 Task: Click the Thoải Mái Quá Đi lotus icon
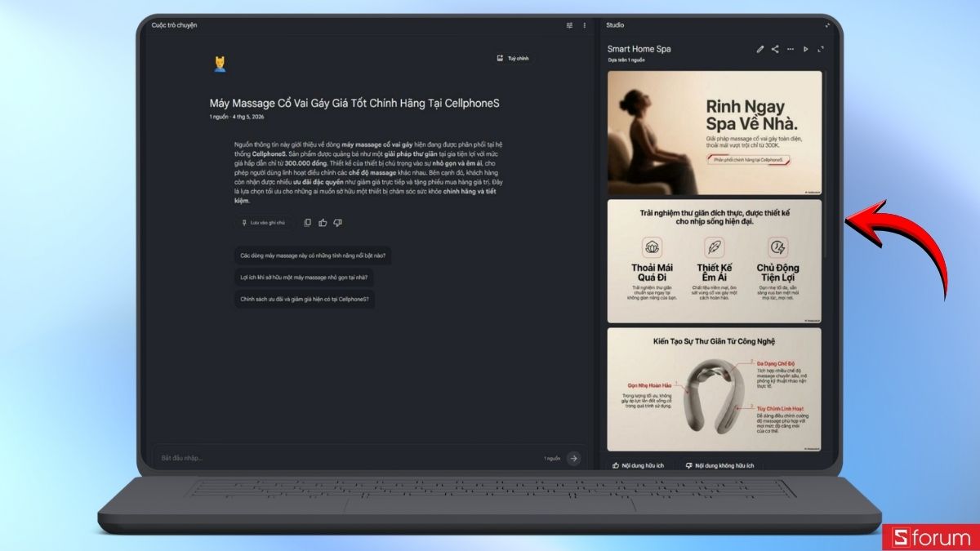(x=651, y=247)
